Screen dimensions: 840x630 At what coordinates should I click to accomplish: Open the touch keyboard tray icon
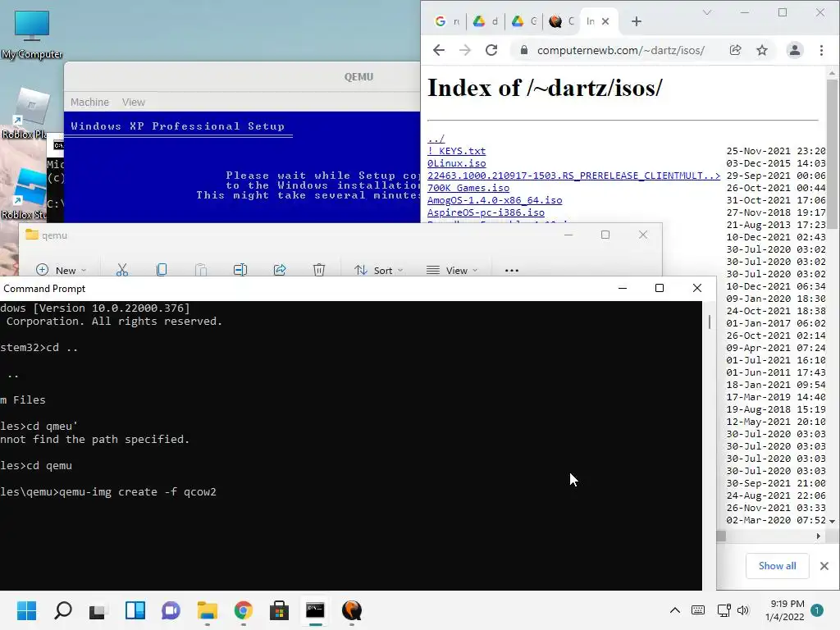(x=698, y=610)
